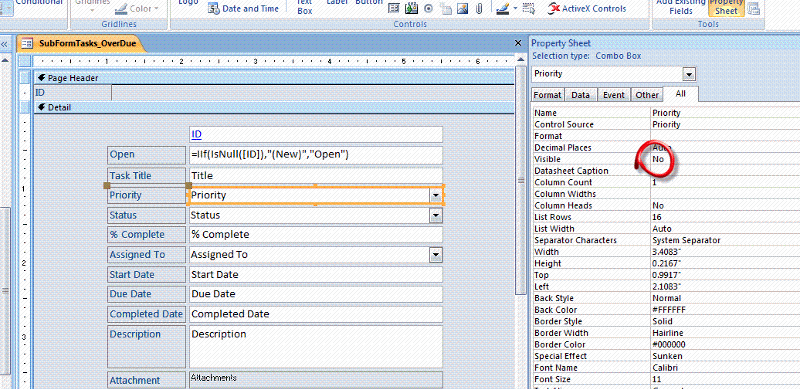800x389 pixels.
Task: Insert a Subform/Subreport control from ribbon
Action: point(394,8)
